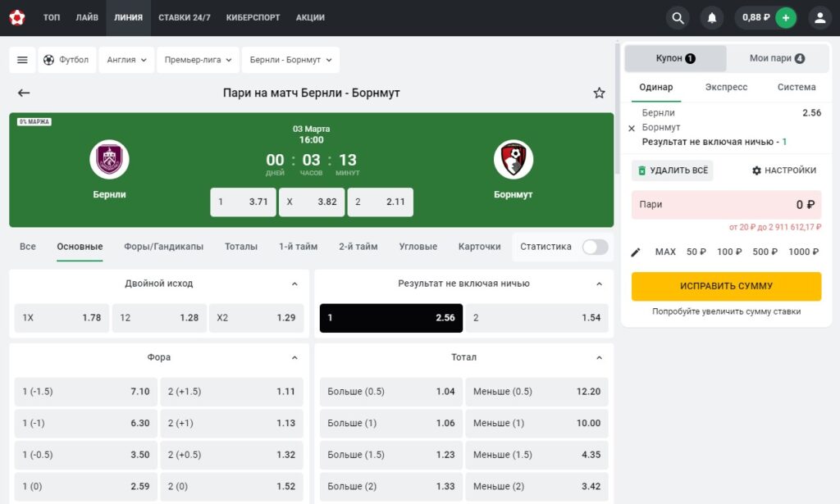Viewport: 840px width, 504px height.
Task: Click the site logo in the header
Action: 17,18
